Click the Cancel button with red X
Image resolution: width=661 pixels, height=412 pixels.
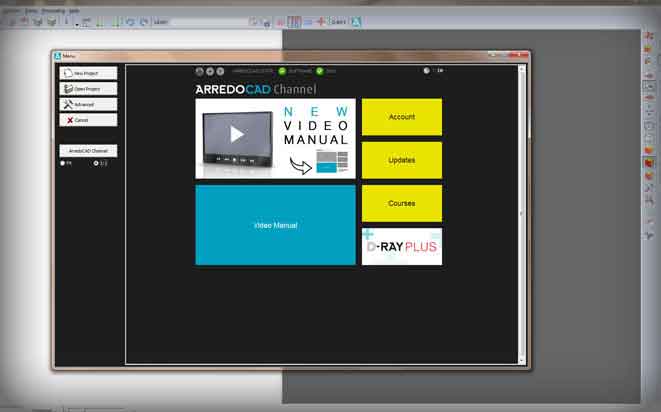88,120
